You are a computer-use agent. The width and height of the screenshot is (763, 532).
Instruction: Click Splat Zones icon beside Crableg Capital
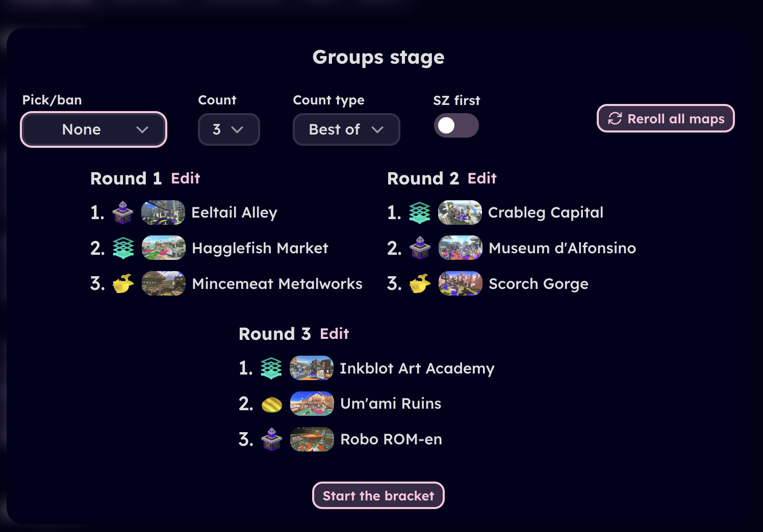click(x=420, y=212)
